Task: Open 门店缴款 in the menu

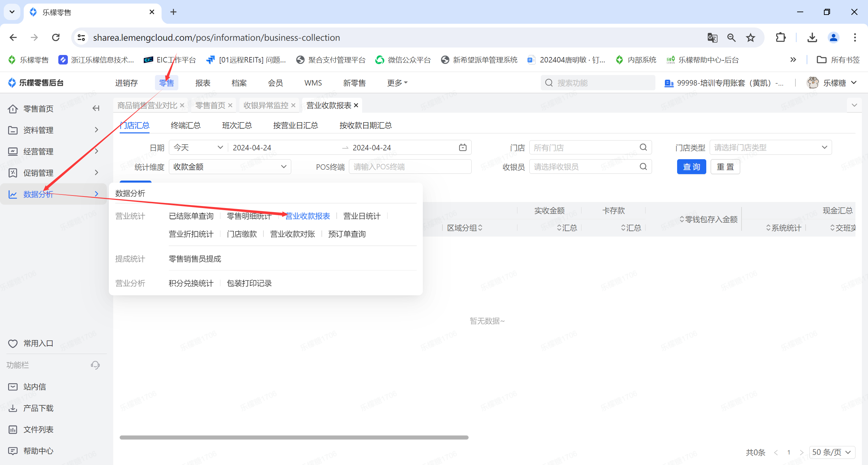Action: click(242, 234)
